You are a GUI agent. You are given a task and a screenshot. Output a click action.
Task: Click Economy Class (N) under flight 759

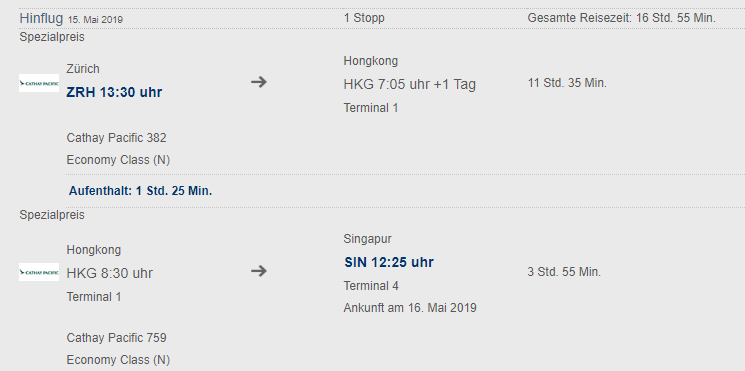click(x=118, y=360)
